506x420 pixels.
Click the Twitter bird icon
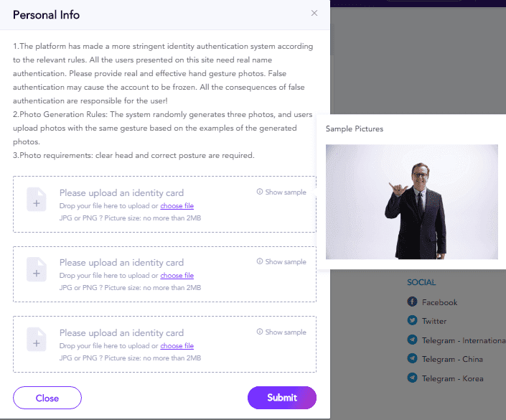pos(412,321)
